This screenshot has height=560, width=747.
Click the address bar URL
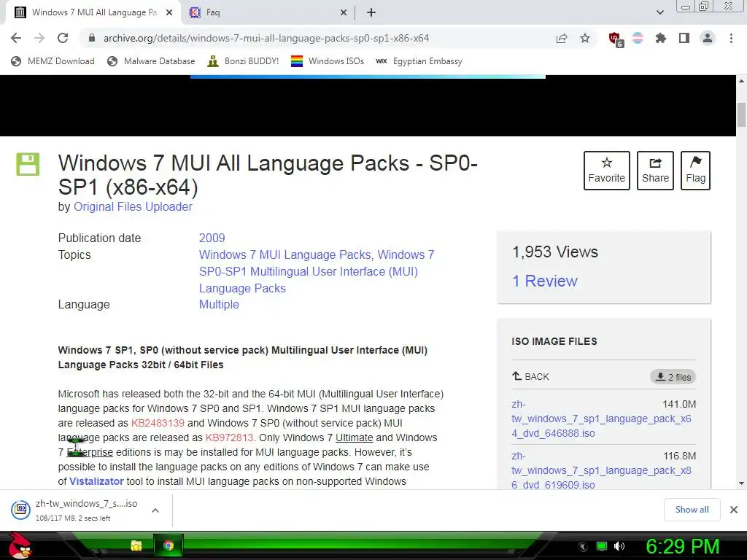coord(266,38)
